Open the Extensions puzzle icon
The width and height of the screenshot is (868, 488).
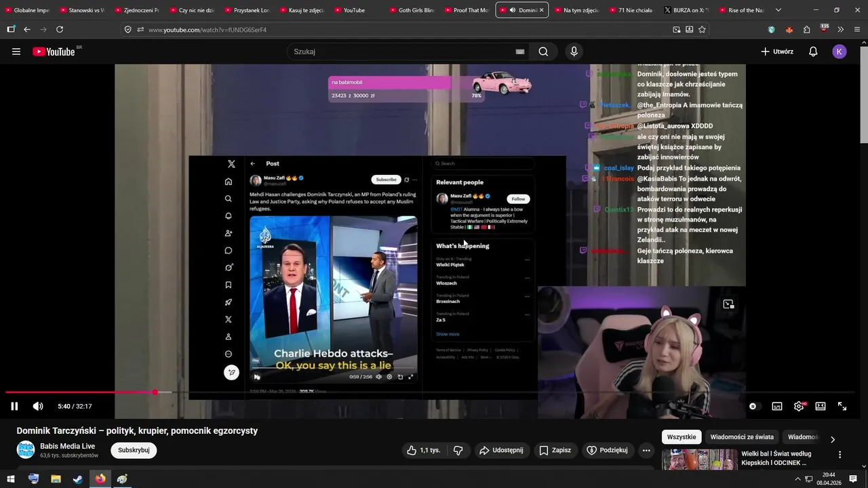pos(806,29)
